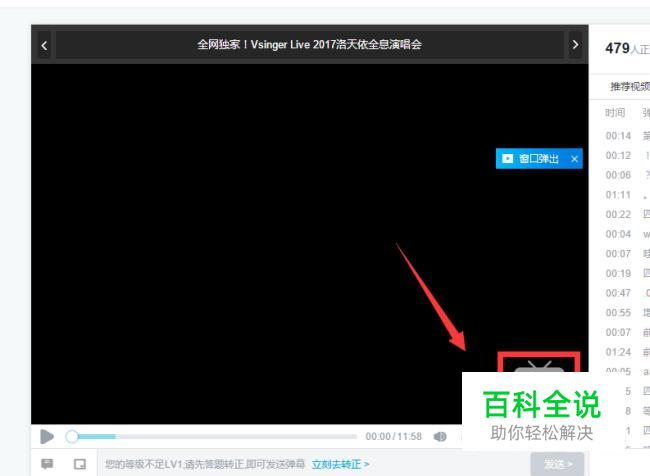This screenshot has width=650, height=476.
Task: Go to previous video with left arrow
Action: pos(44,45)
